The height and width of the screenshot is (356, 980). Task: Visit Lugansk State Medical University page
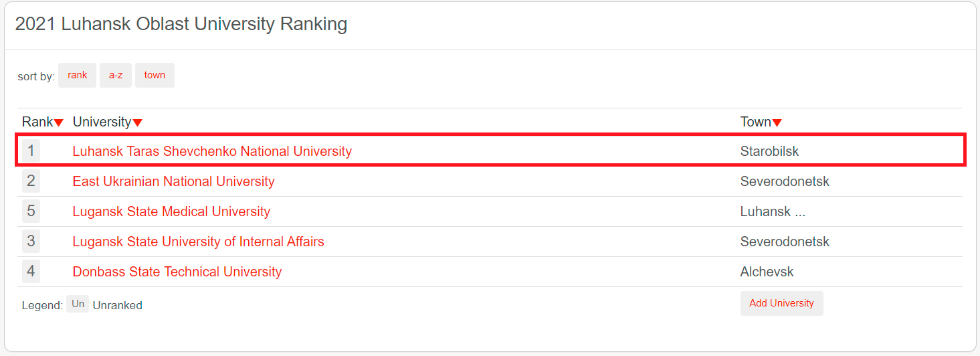click(x=171, y=211)
